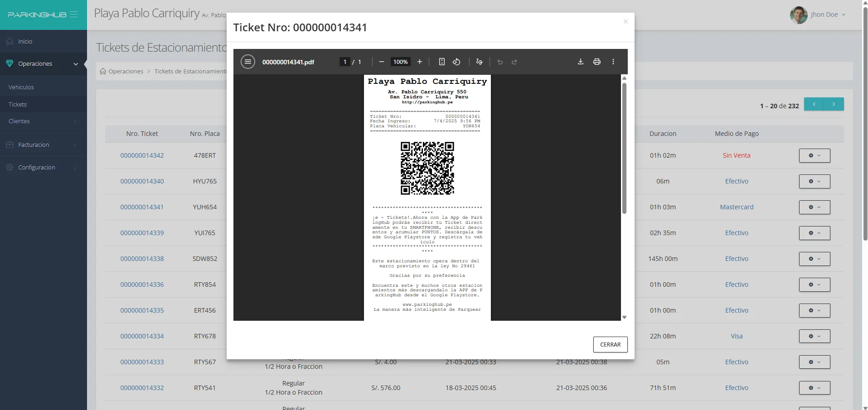868x410 pixels.
Task: Expand the Facturacion sidebar section
Action: 43,145
